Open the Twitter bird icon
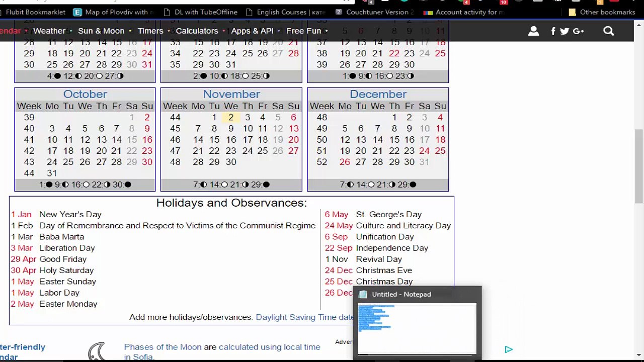This screenshot has width=644, height=362. pyautogui.click(x=565, y=31)
